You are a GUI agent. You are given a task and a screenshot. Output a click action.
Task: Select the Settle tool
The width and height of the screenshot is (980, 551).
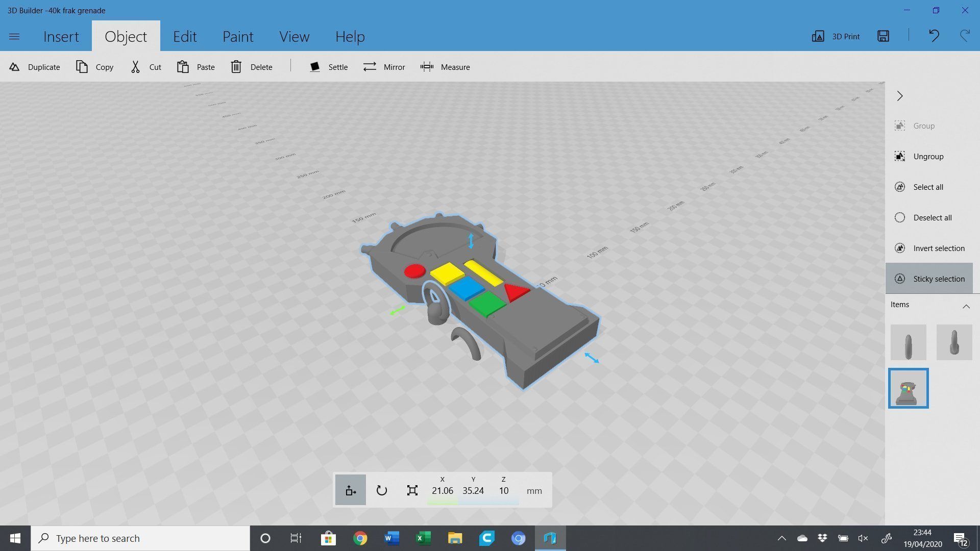point(329,67)
